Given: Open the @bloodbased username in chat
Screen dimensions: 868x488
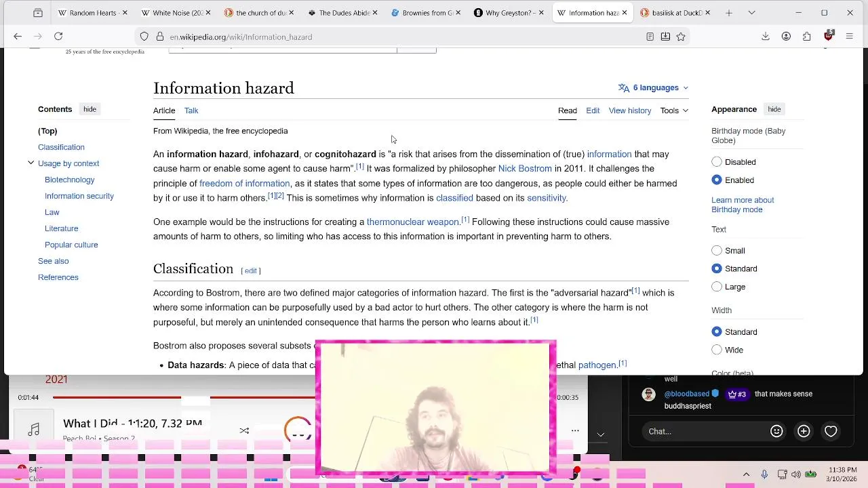Looking at the screenshot, I should 686,394.
